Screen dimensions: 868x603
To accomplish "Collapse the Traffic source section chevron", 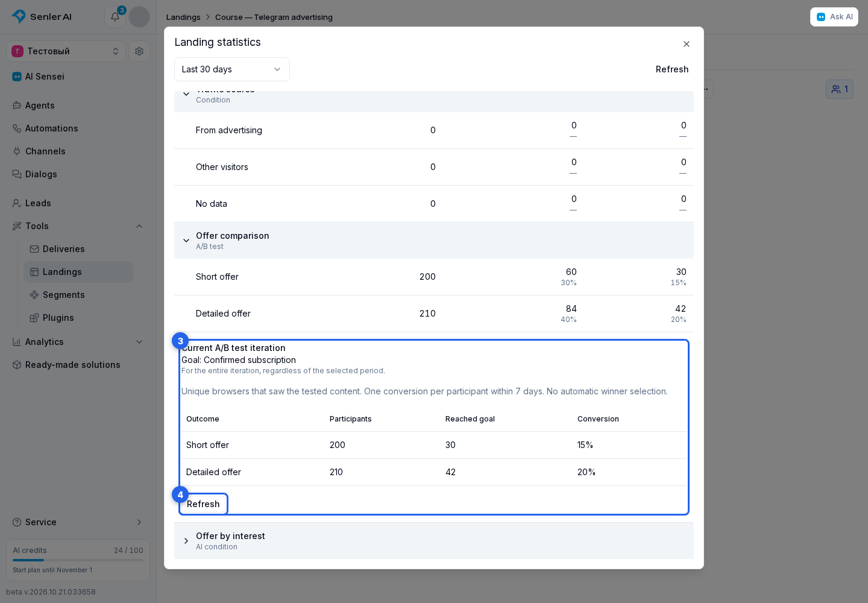I will point(186,94).
